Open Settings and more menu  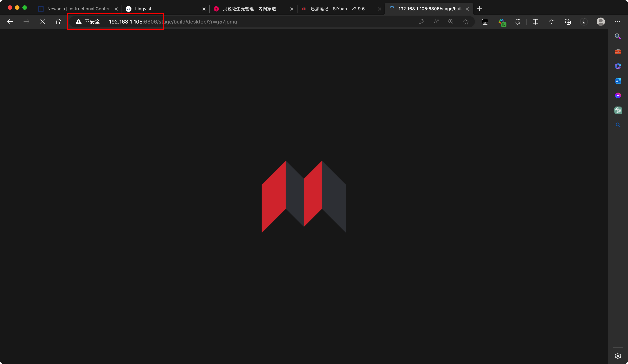[x=618, y=22]
